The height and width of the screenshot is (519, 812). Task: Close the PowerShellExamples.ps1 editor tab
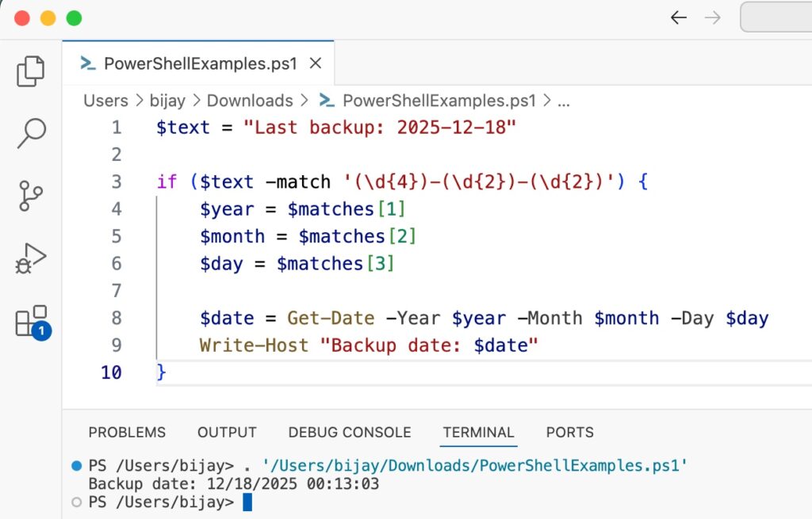pyautogui.click(x=315, y=63)
